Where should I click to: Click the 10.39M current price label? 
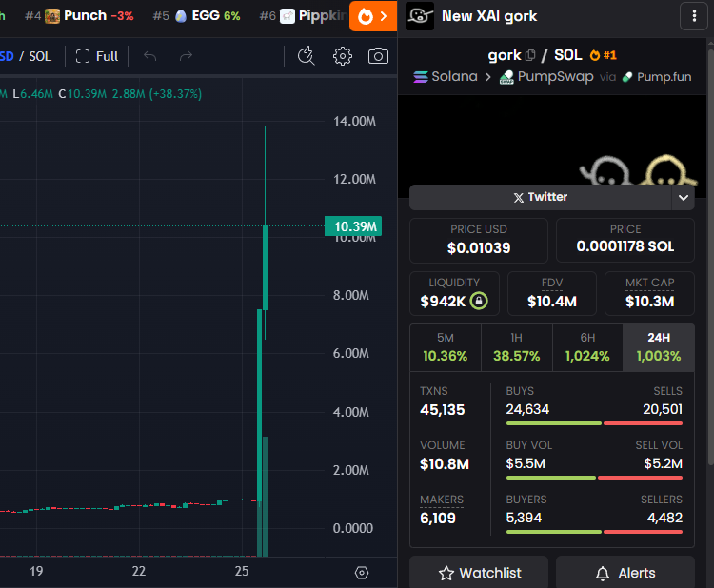(353, 226)
